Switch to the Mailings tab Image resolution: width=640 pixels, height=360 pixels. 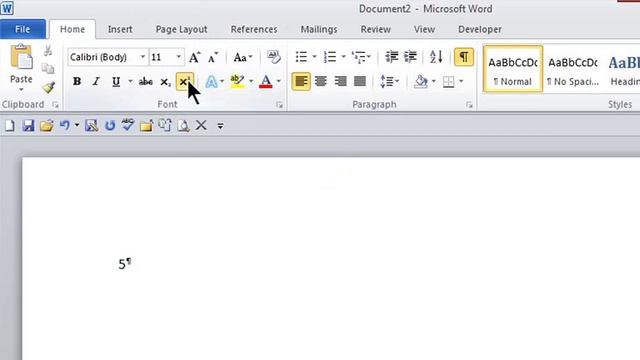[x=319, y=29]
